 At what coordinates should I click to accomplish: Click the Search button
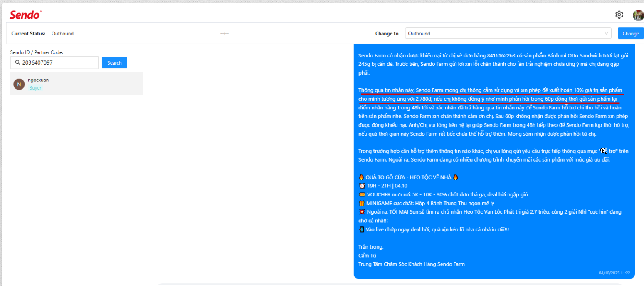[114, 63]
